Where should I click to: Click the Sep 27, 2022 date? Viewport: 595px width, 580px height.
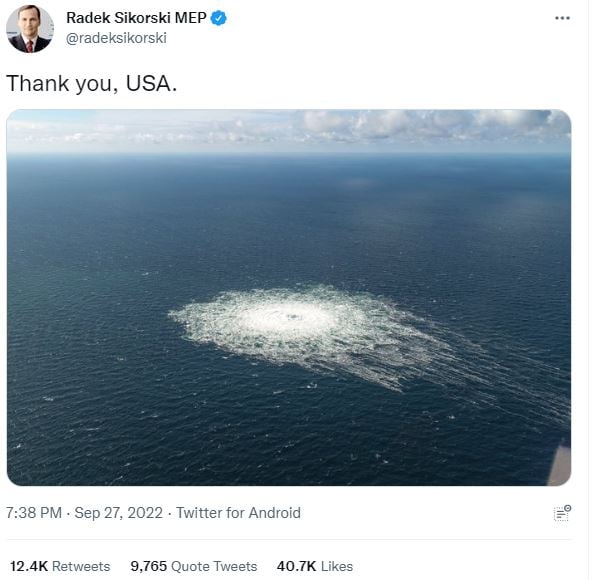[x=118, y=513]
